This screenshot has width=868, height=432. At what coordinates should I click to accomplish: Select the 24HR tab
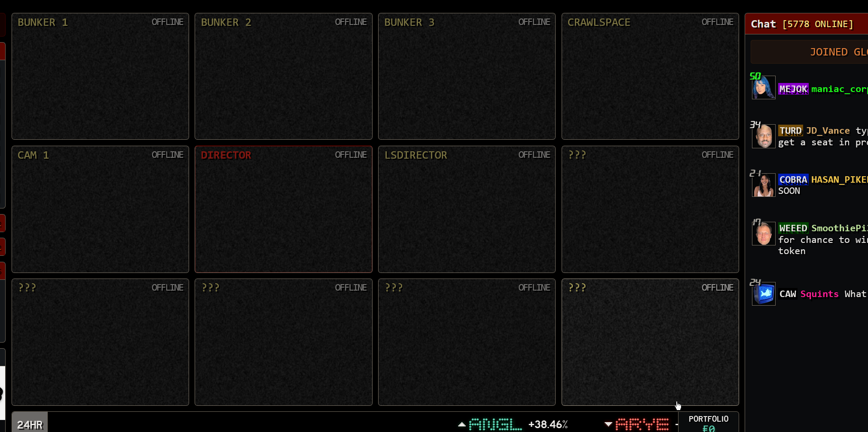click(30, 423)
